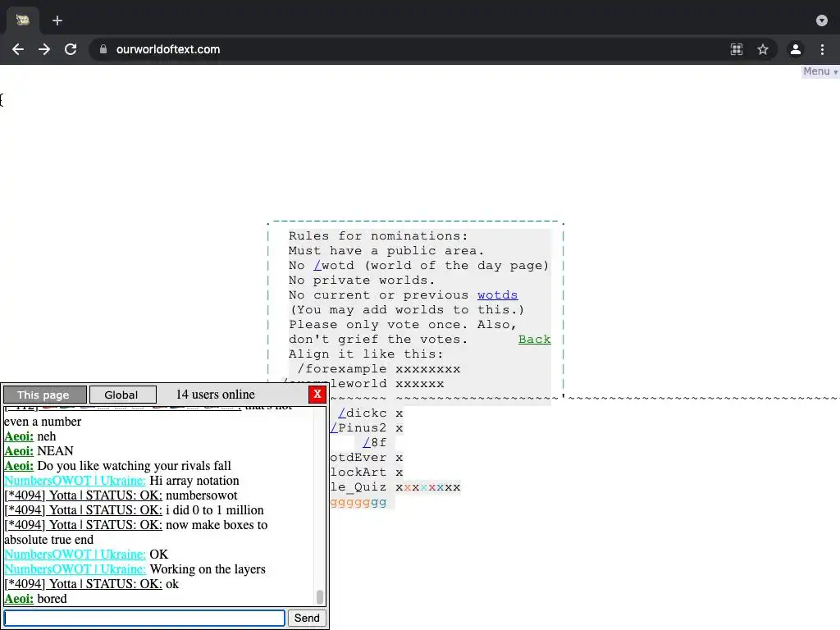Open a new tab with the plus icon

(x=57, y=21)
